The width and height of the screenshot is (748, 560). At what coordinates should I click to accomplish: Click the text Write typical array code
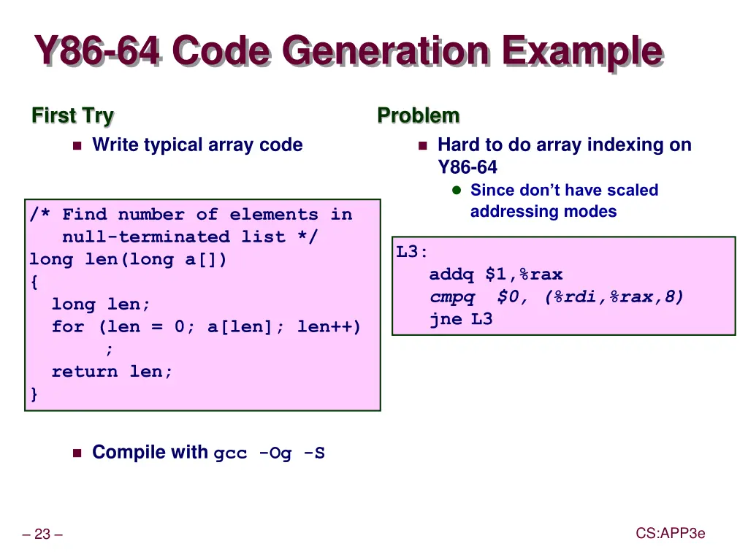tap(197, 145)
